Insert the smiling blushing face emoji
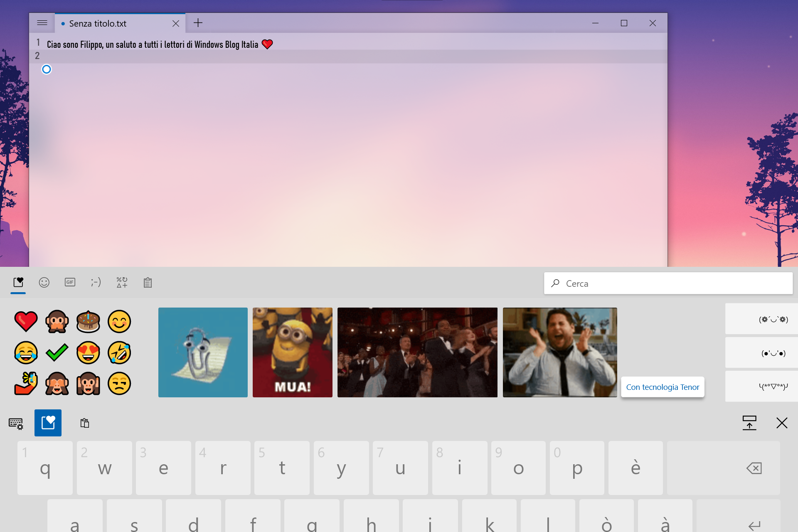This screenshot has height=532, width=798. pyautogui.click(x=119, y=321)
